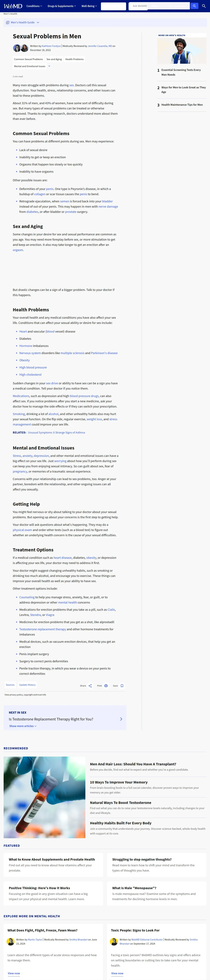
Task: Follow the 'pregnancy' link
Action: click(20, 471)
